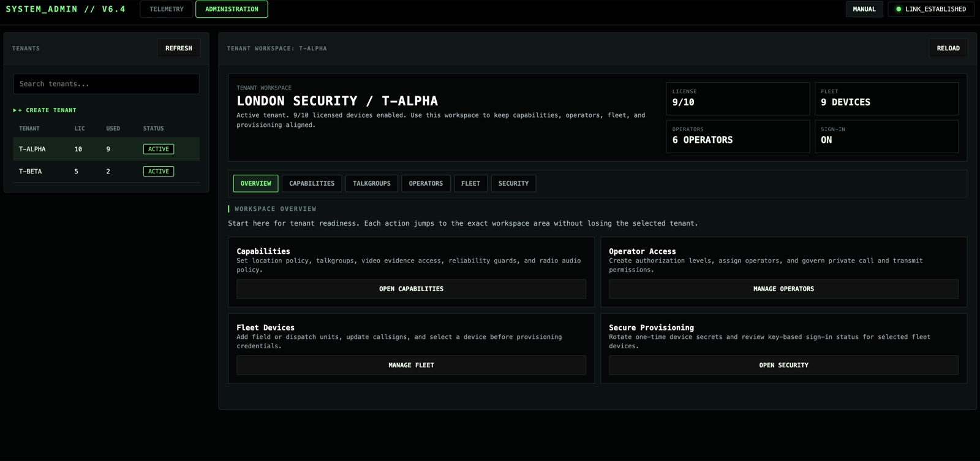Click the Open Capabilities button
This screenshot has width=980, height=461.
click(x=411, y=289)
